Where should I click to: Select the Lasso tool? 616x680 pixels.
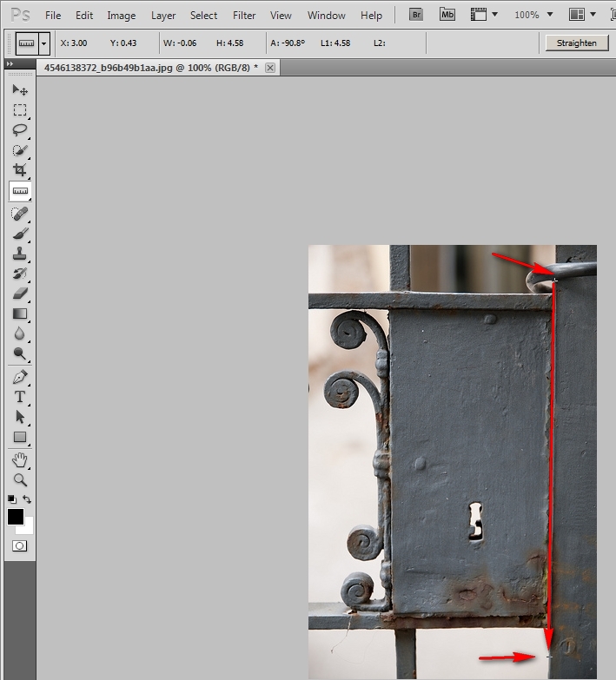click(x=20, y=129)
